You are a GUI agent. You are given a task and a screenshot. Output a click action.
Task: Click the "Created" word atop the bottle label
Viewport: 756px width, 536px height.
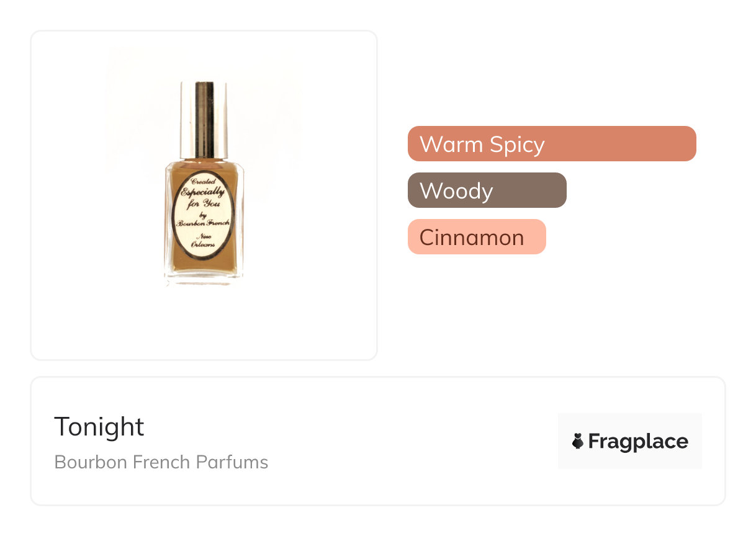click(204, 181)
